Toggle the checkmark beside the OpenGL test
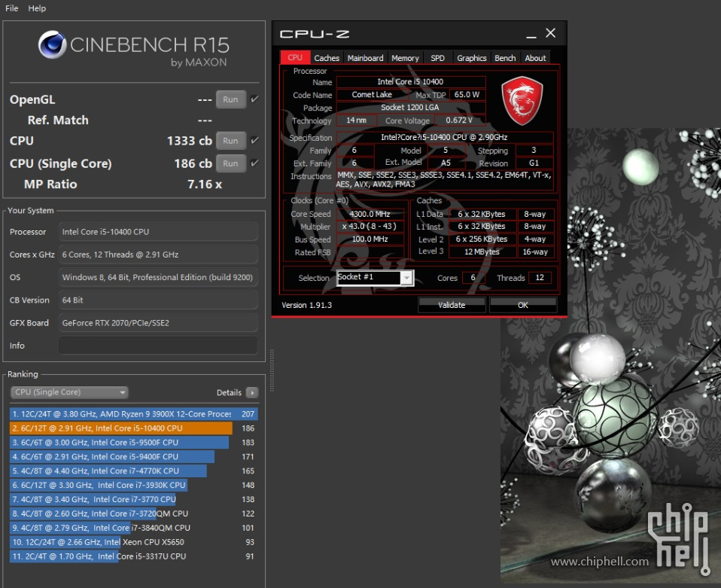Viewport: 721px width, 588px height. 254,99
